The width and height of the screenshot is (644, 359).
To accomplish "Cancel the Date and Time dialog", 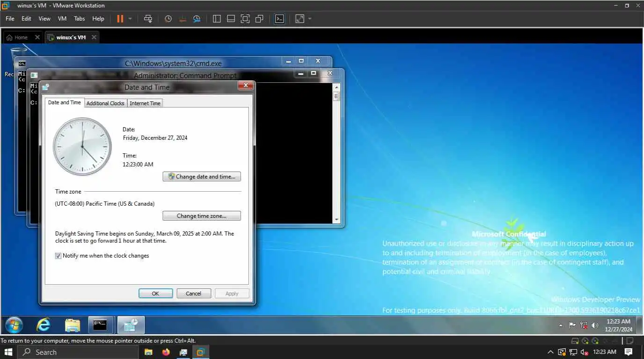I will pyautogui.click(x=194, y=294).
